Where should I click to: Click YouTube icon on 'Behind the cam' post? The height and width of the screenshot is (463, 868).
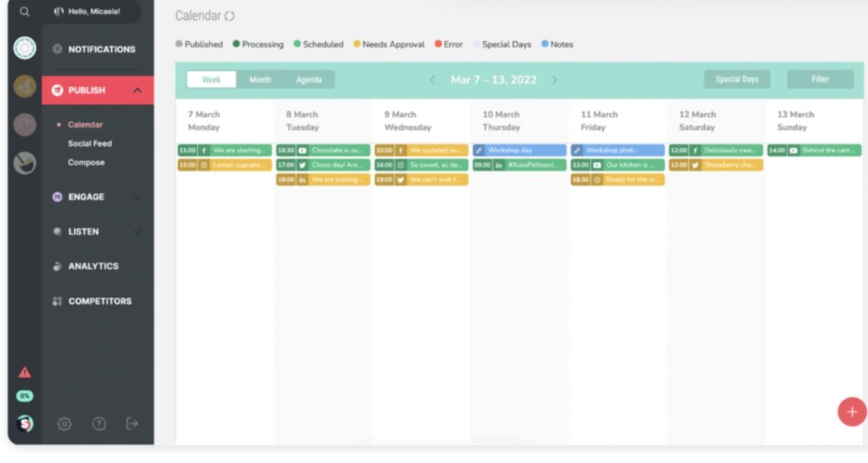coord(793,151)
